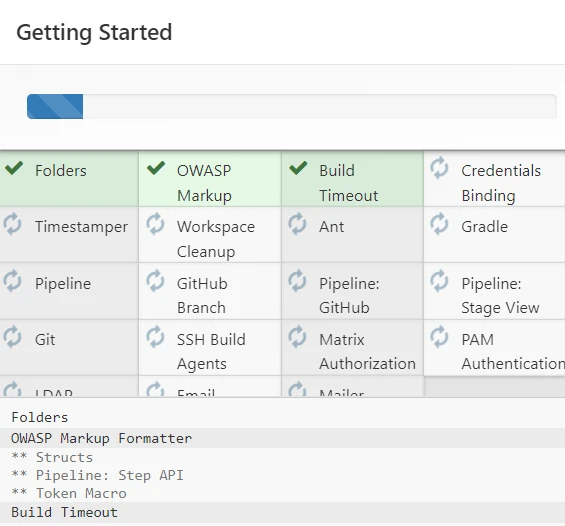Select the Ant plugin cell
This screenshot has width=565, height=526.
tap(352, 235)
